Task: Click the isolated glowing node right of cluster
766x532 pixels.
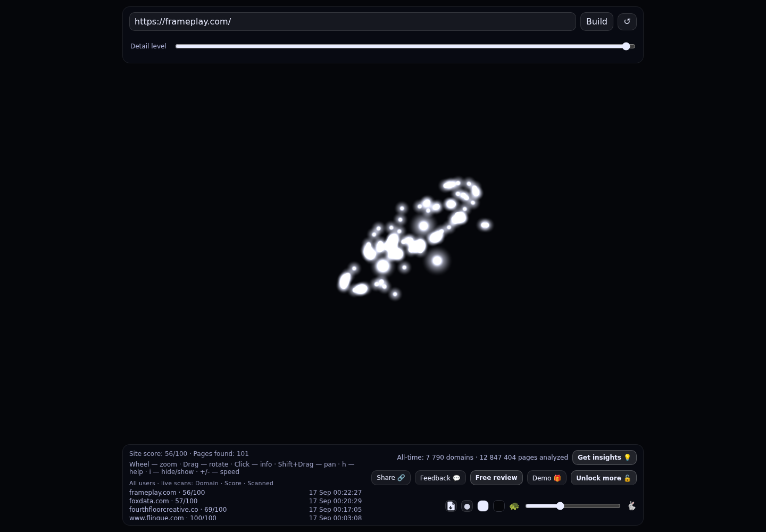Action: [485, 225]
